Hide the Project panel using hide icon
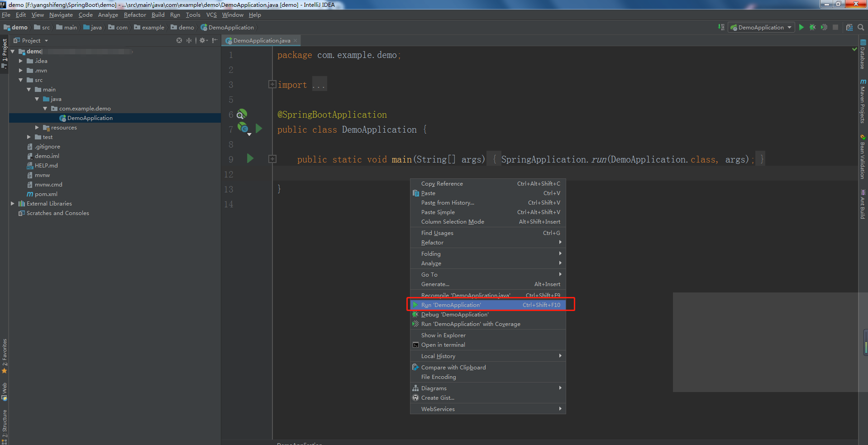The height and width of the screenshot is (445, 868). pyautogui.click(x=215, y=40)
